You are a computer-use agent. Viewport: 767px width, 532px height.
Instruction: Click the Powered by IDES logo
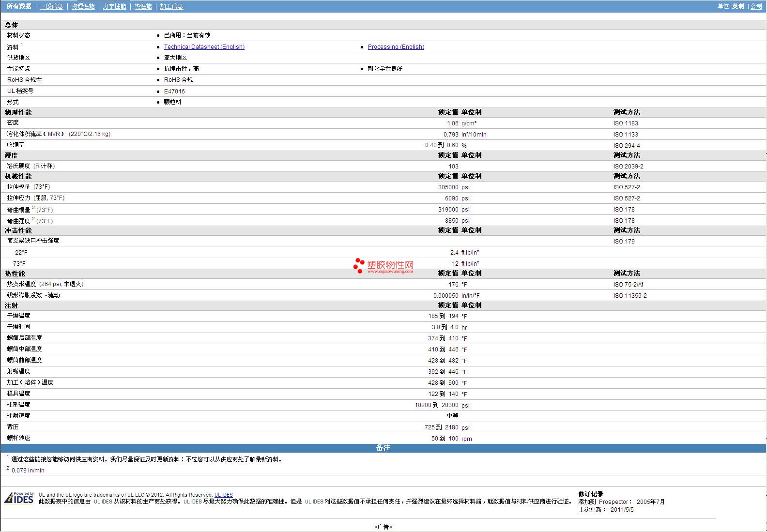19,498
